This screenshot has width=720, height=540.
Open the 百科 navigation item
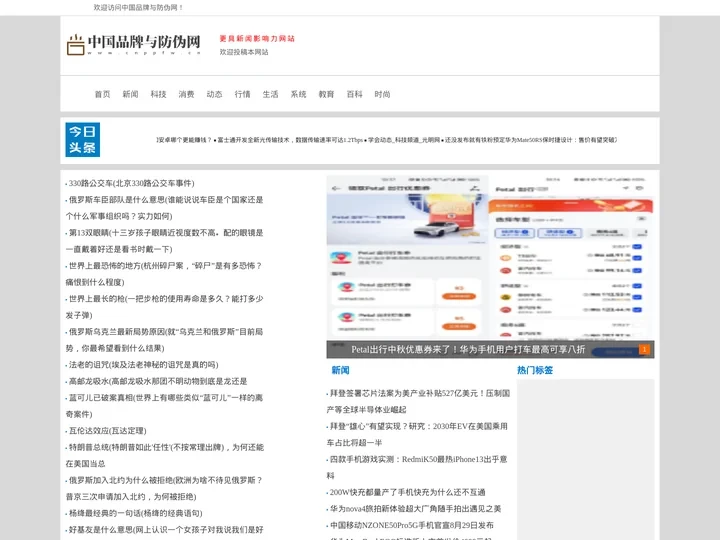(354, 94)
